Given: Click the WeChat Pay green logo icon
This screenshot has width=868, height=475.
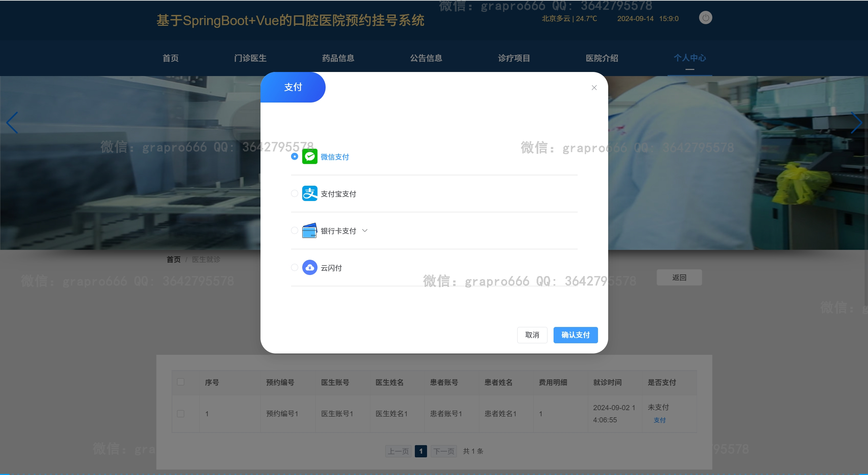Looking at the screenshot, I should tap(310, 157).
